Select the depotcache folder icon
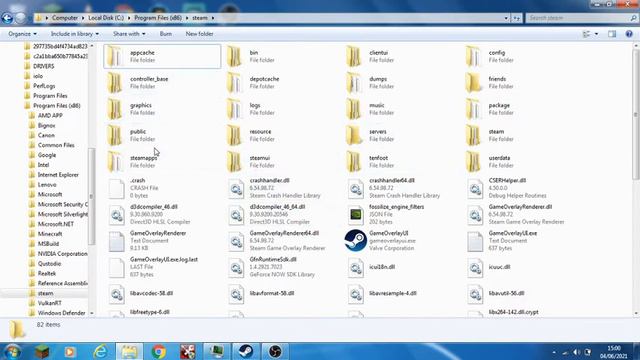 point(235,82)
